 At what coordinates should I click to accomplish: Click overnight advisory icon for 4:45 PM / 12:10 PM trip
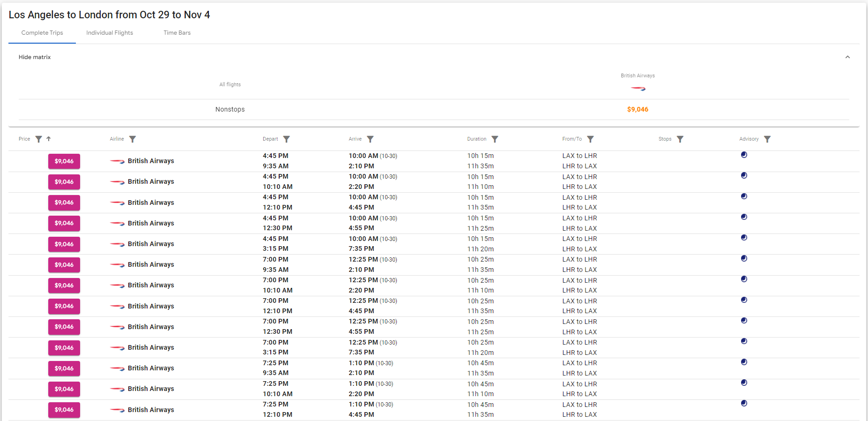[744, 196]
